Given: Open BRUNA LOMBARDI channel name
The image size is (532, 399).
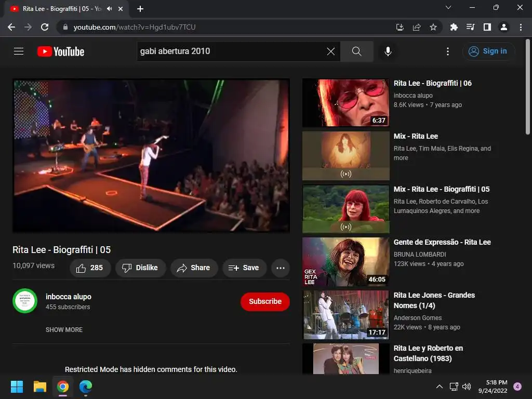Looking at the screenshot, I should pyautogui.click(x=420, y=255).
